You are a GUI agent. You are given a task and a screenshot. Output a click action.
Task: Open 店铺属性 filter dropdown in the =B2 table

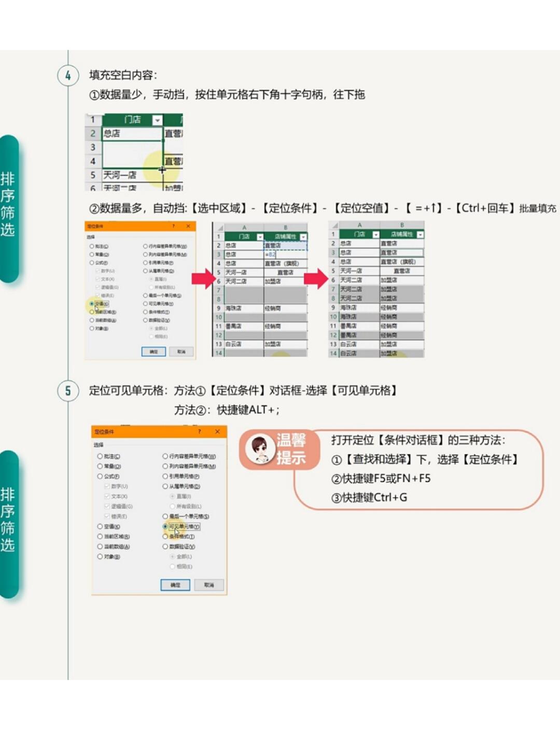pos(303,236)
